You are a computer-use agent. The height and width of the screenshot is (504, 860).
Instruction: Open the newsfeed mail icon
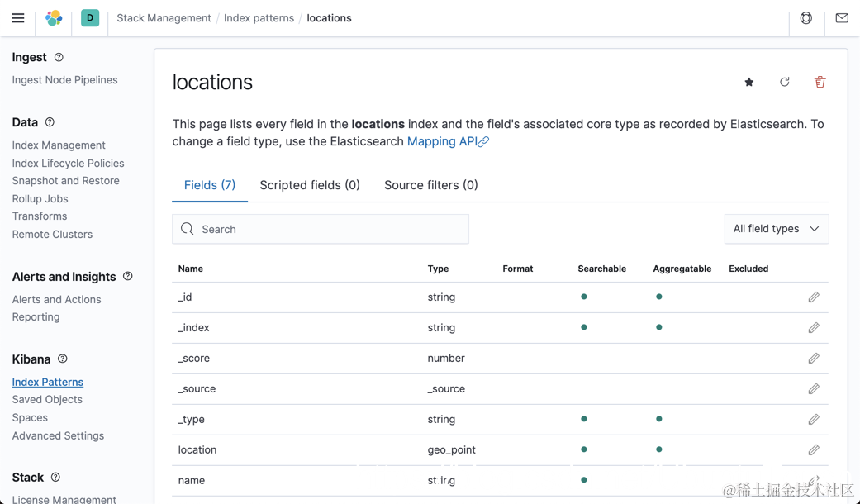click(x=842, y=17)
